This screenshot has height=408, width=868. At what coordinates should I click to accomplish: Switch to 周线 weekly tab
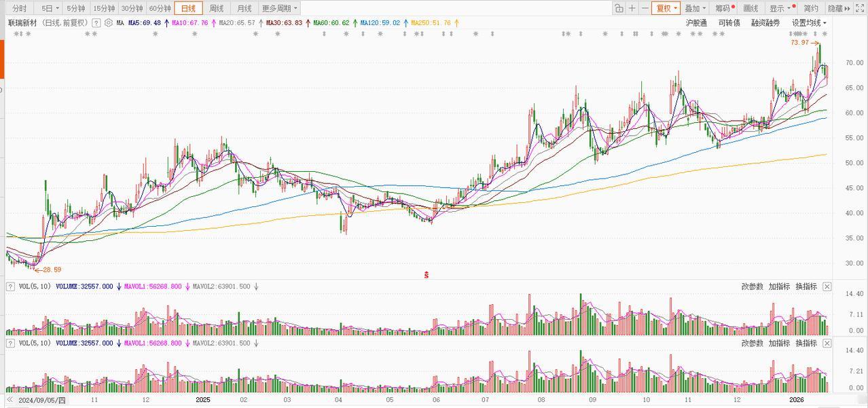(x=216, y=8)
